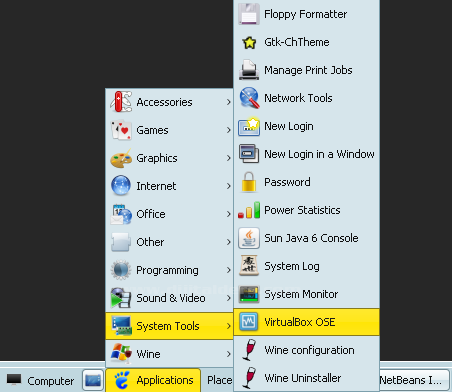Open Network Tools menu entry
The height and width of the screenshot is (392, 452).
tap(307, 98)
